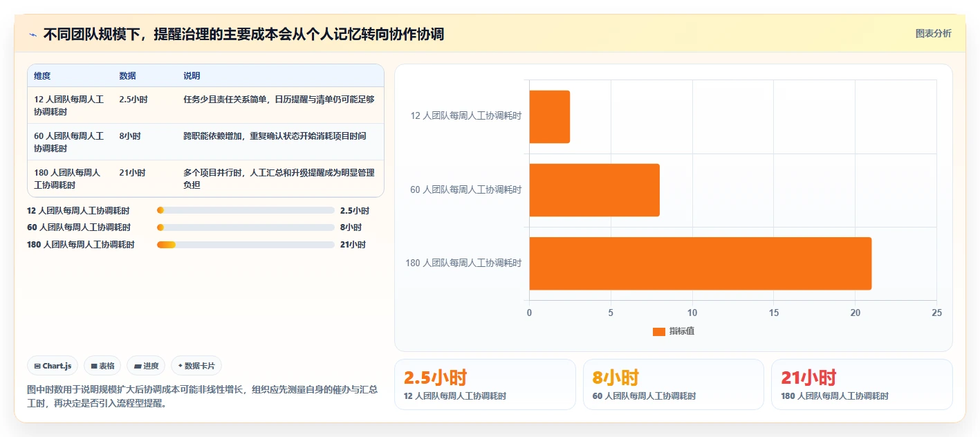Screen dimensions: 980x437
Task: Click the footnote paragraph starting 图中时数用于说明
Action: pos(203,396)
